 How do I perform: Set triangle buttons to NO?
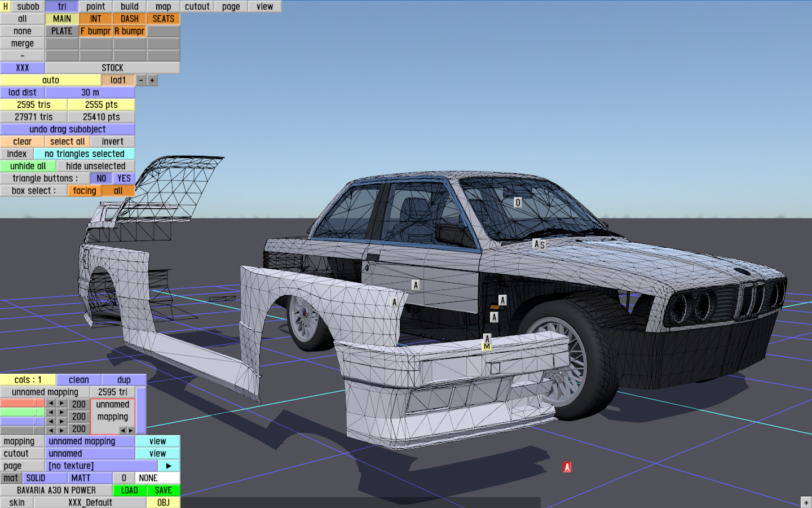[x=101, y=178]
